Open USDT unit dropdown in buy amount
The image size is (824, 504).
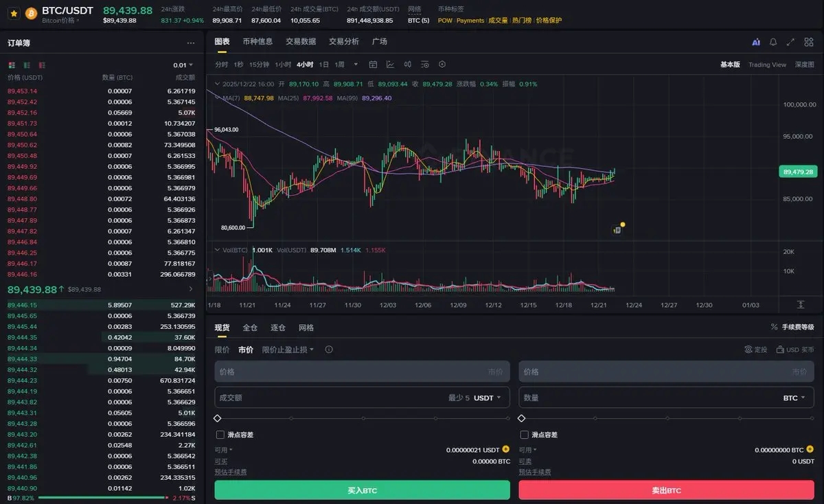[487, 398]
